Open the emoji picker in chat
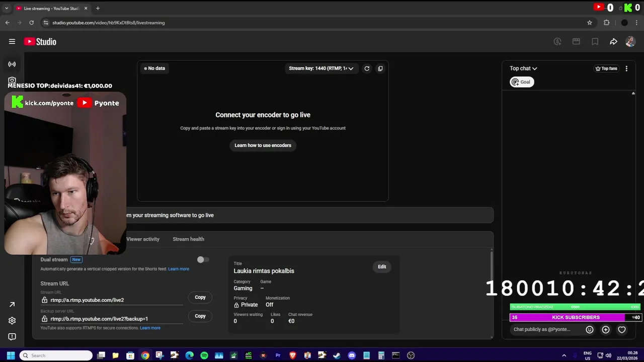The image size is (644, 362). (590, 330)
